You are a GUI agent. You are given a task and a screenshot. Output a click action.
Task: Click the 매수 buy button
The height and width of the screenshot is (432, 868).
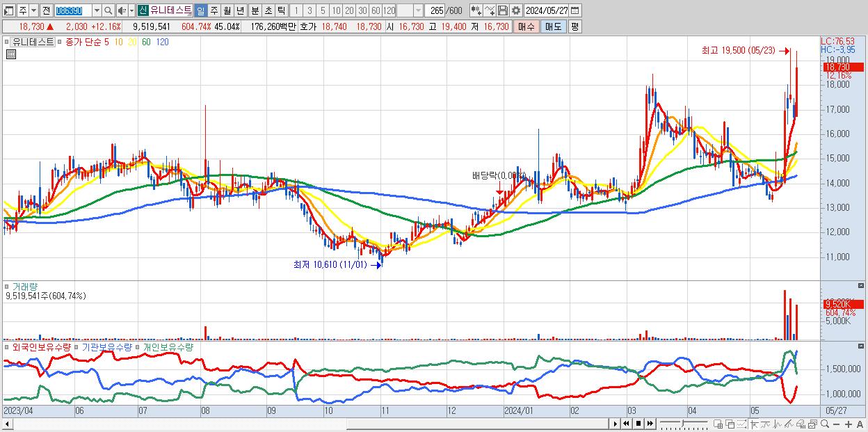coord(527,26)
